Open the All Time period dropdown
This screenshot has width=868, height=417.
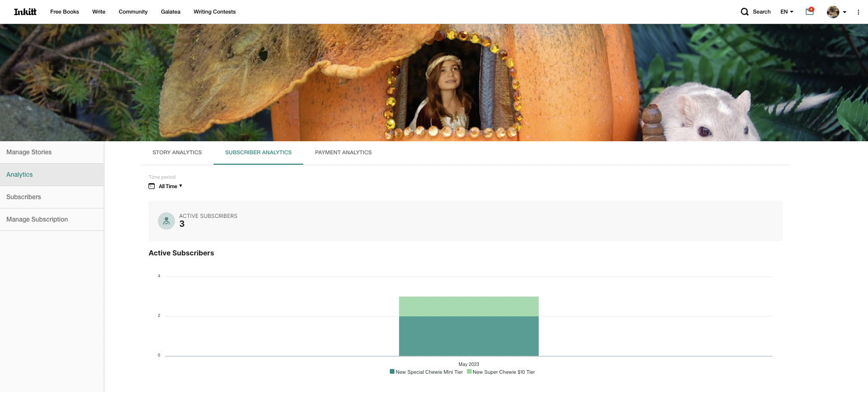click(x=170, y=186)
